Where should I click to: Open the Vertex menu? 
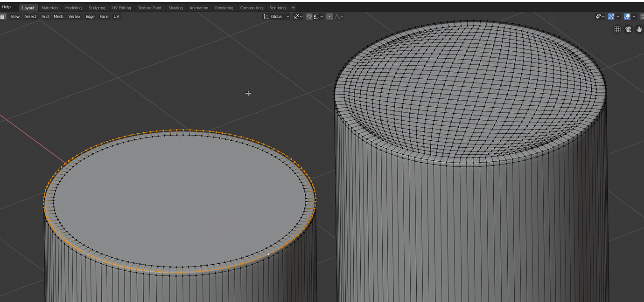coord(74,16)
